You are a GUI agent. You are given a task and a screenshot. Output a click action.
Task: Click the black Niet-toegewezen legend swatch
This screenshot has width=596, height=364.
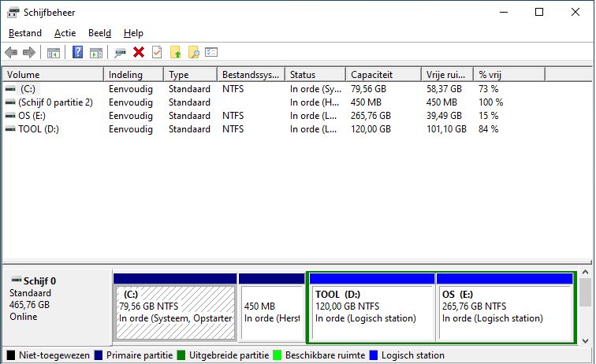(x=11, y=355)
